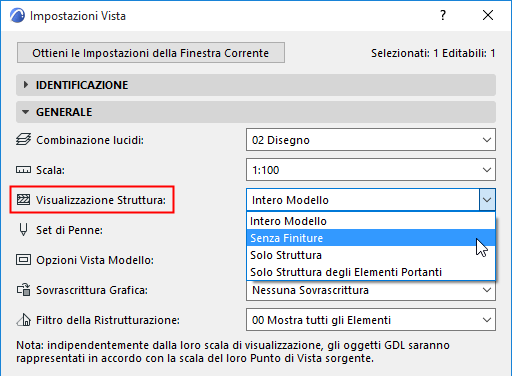Viewport: 512px width, 376px height.
Task: Click the Filtro della Ristrutturazione icon
Action: click(x=24, y=319)
